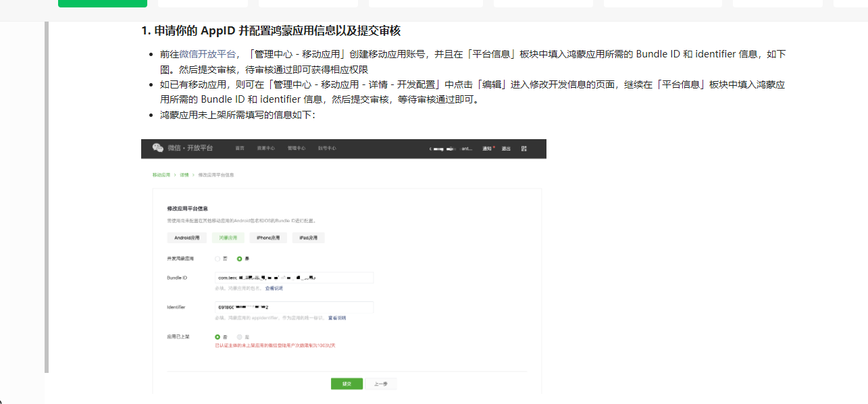
Task: Click the green 提交 submit button
Action: [347, 384]
